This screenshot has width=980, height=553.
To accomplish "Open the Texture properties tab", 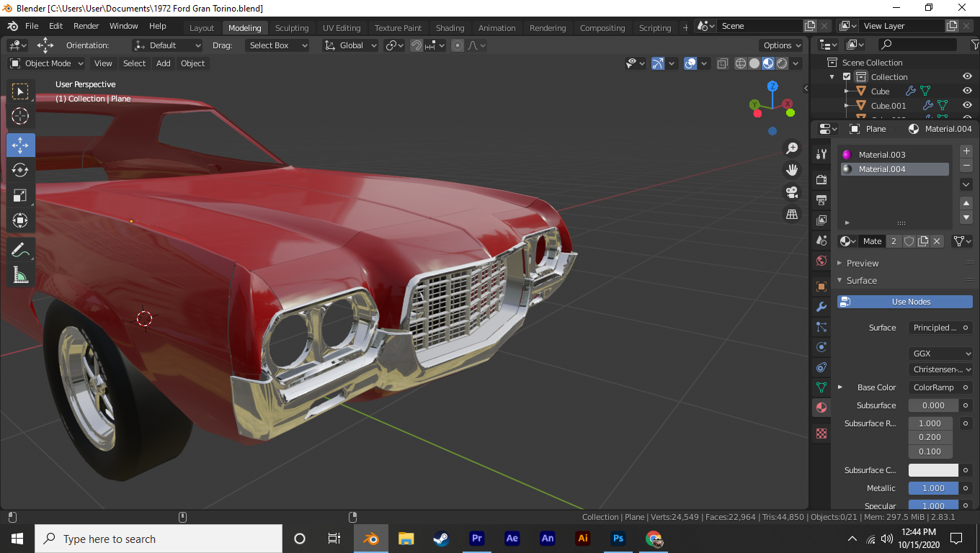I will tap(821, 433).
